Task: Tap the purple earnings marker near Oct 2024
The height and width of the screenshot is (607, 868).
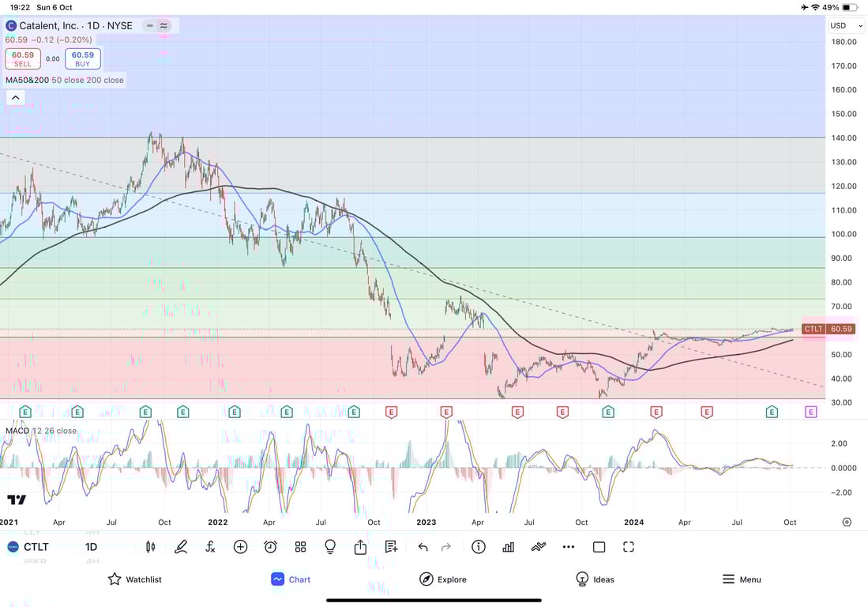Action: [811, 412]
